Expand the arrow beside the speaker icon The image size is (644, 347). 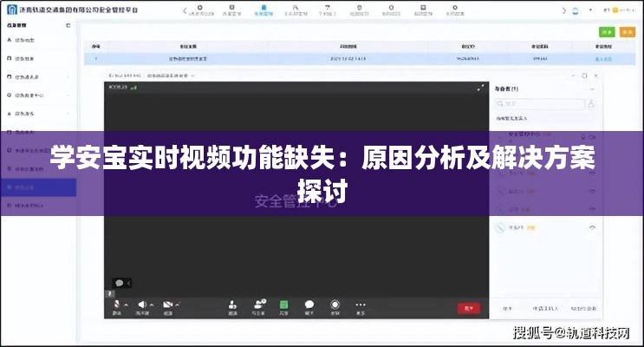click(153, 304)
